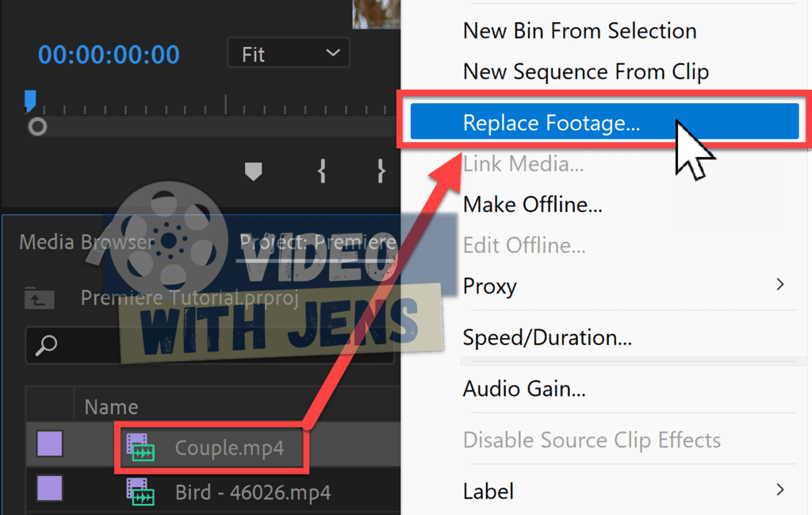Click the search magnifier icon

point(46,345)
